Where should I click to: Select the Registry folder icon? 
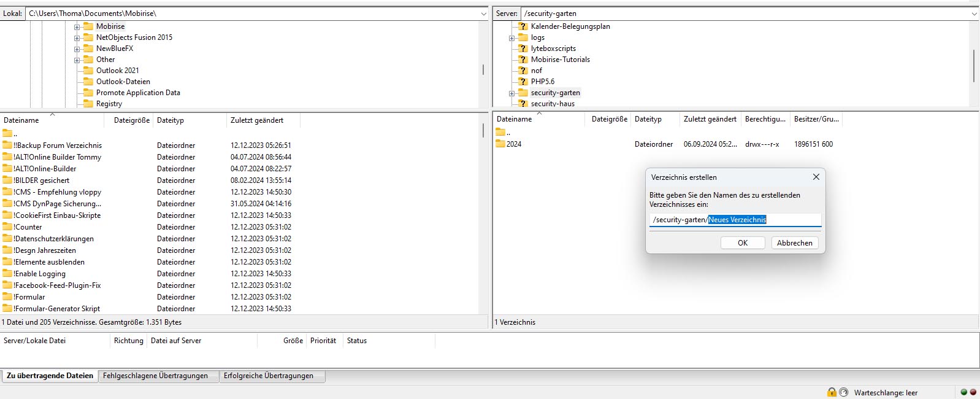(88, 104)
